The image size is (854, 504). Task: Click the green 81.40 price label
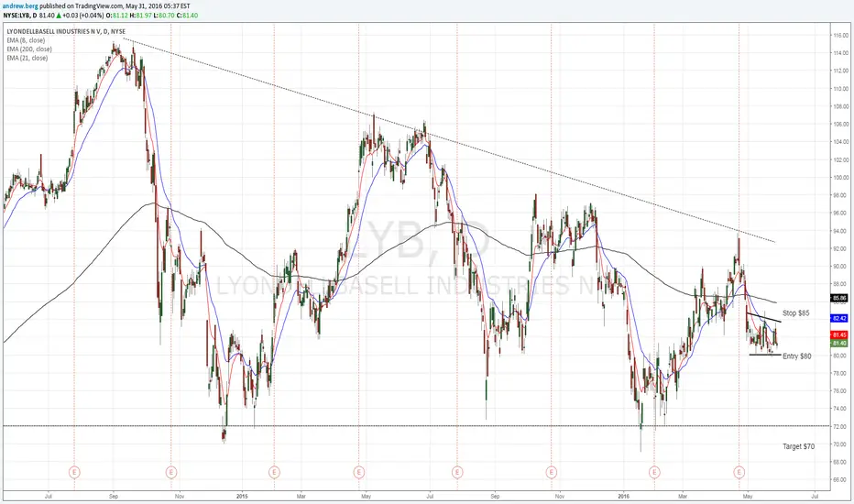point(839,344)
